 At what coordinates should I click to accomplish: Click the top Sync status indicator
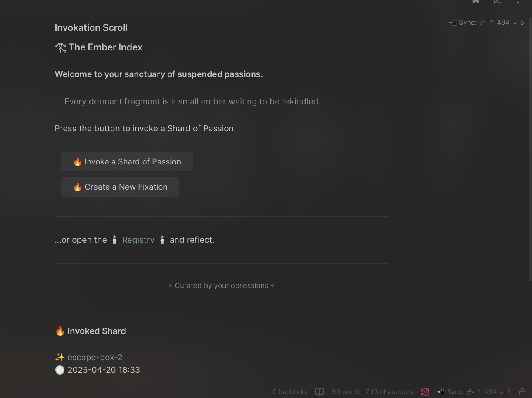(x=486, y=23)
